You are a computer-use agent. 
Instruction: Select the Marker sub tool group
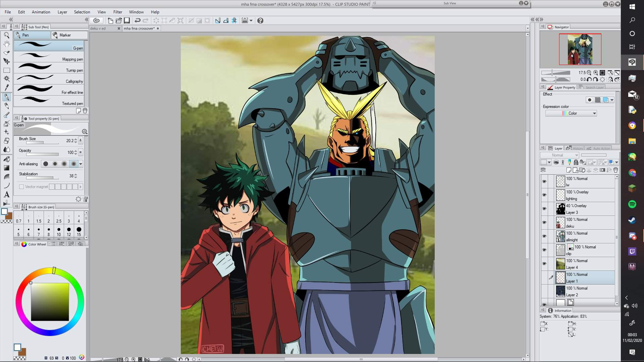coord(69,35)
